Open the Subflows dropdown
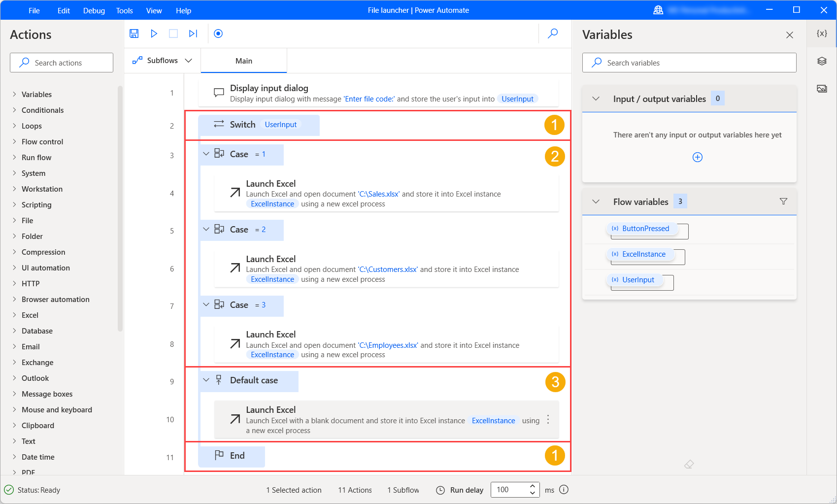Viewport: 837px width, 504px height. 162,61
